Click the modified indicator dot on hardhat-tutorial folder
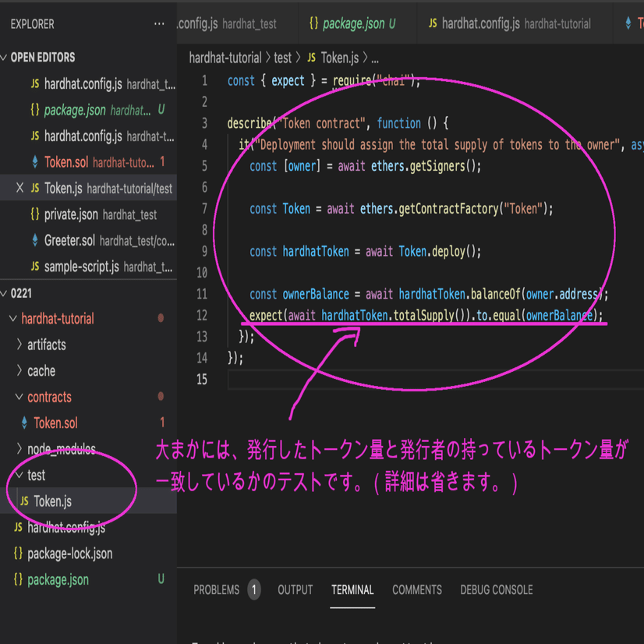This screenshot has height=644, width=644. click(x=162, y=317)
